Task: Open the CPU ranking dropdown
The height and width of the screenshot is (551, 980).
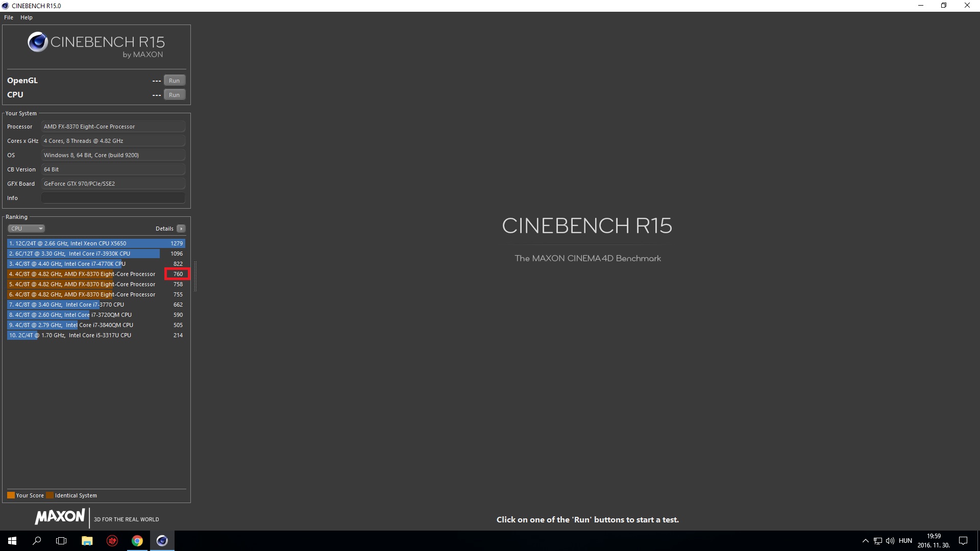Action: (x=26, y=229)
